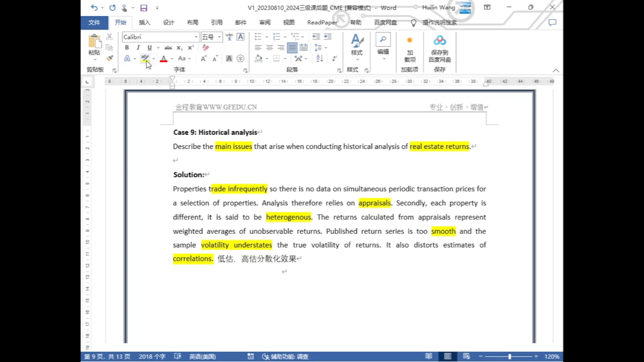Image resolution: width=644 pixels, height=362 pixels.
Task: Switch to the 插入 ribbon tab
Action: coord(145,23)
